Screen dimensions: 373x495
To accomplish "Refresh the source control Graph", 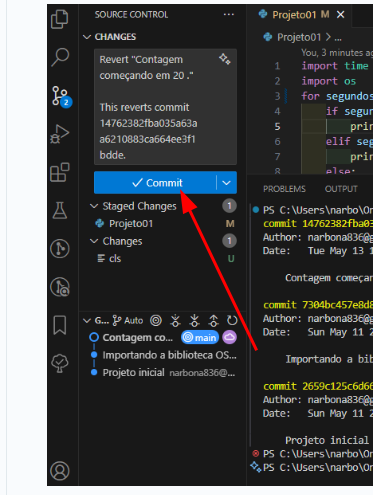I will pos(232,321).
